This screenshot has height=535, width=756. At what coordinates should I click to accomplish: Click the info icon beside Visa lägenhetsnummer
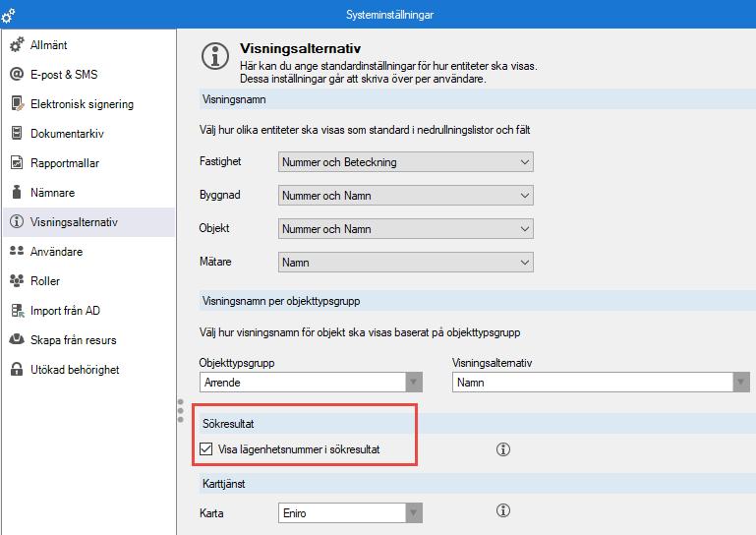coord(503,449)
